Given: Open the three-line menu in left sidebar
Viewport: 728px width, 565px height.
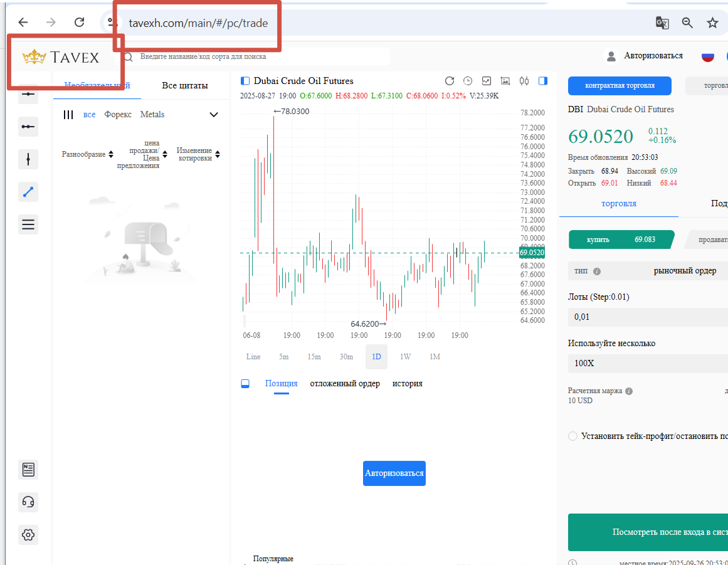Looking at the screenshot, I should [28, 224].
